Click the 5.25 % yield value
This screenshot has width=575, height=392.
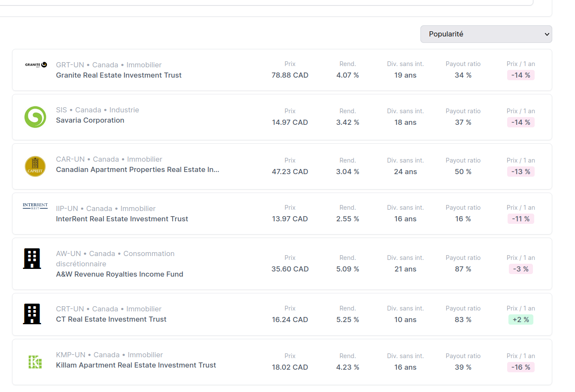[347, 320]
